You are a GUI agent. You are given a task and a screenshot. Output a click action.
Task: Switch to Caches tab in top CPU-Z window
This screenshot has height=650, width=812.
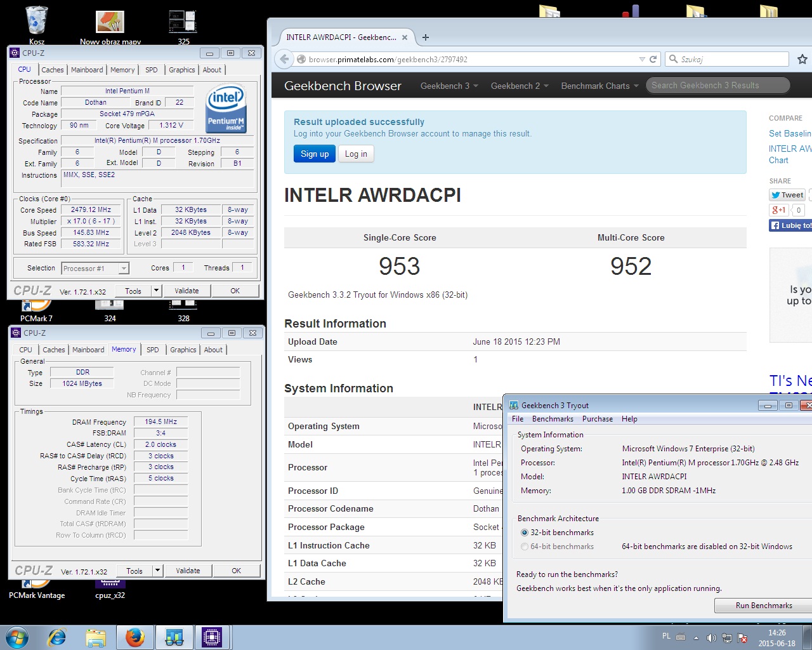pos(53,70)
